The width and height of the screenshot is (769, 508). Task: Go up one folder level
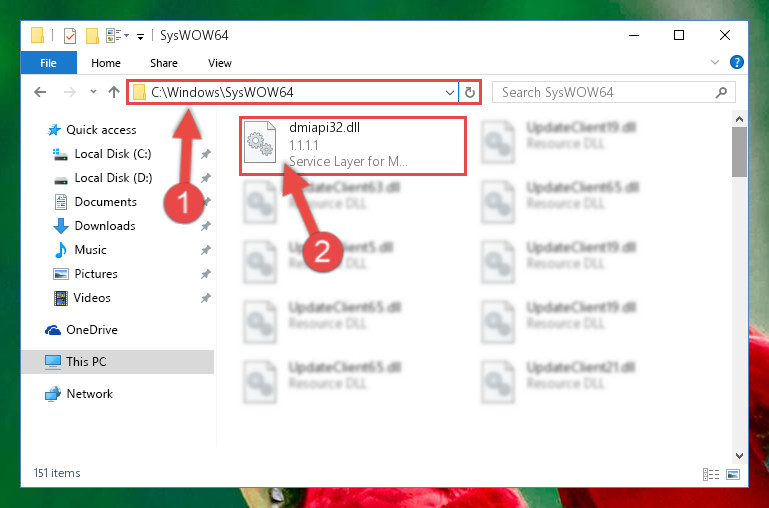pos(114,92)
